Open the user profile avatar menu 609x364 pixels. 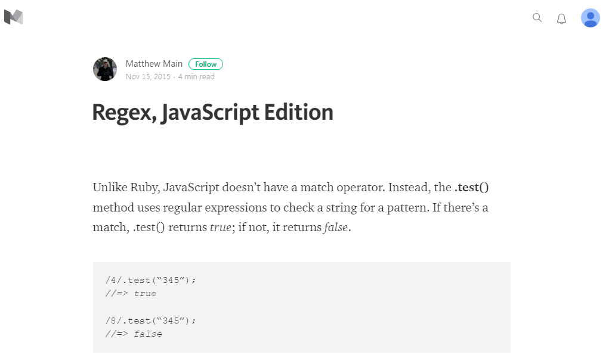coord(590,18)
